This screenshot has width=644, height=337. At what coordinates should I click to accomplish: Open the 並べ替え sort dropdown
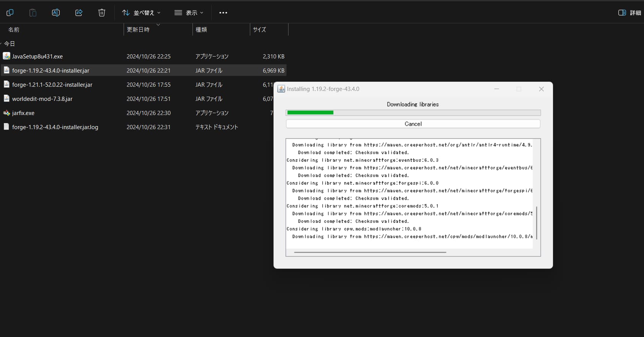tap(141, 13)
